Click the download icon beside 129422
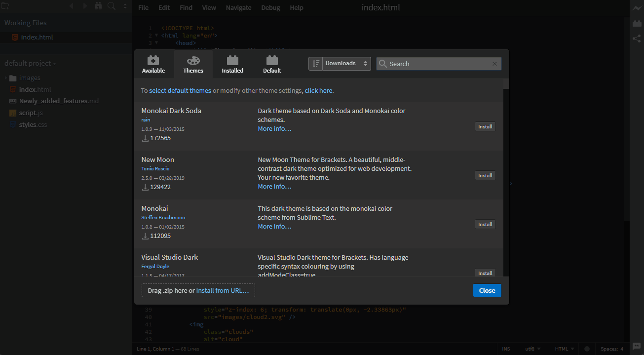 [x=145, y=187]
